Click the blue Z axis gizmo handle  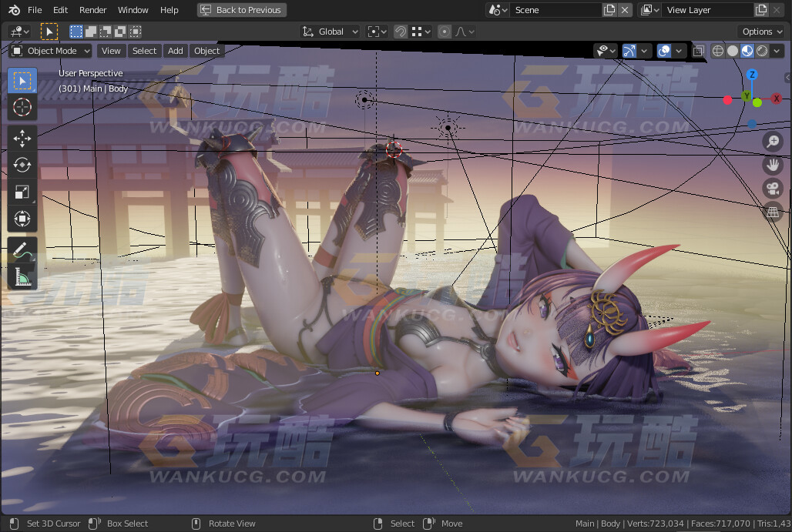[752, 75]
